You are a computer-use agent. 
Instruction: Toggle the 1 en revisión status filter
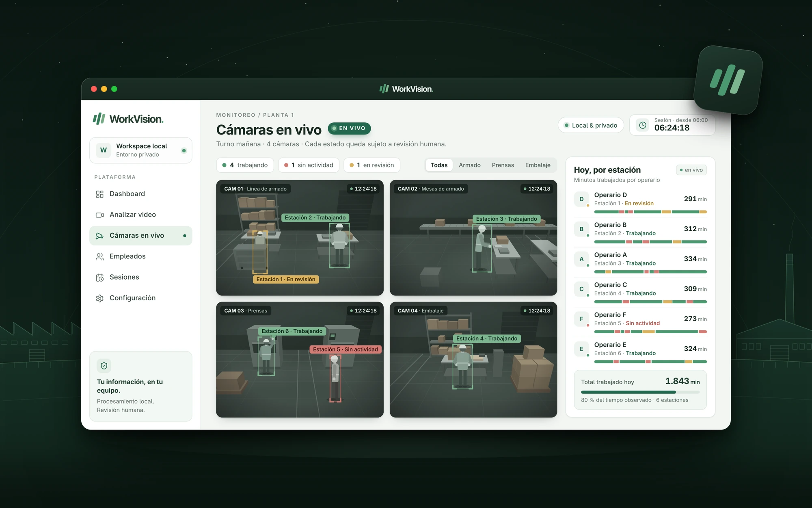click(x=372, y=165)
